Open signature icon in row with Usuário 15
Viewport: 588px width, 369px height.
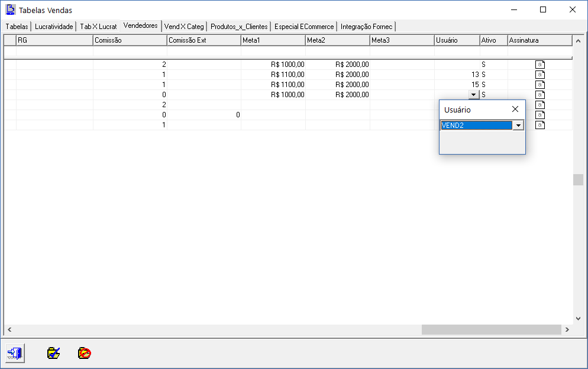[539, 85]
